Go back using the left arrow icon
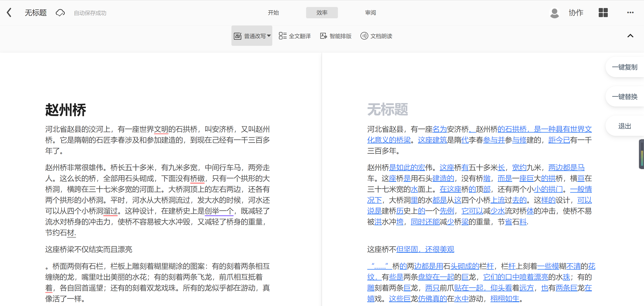Screen dimensions: 644x306 (x=9, y=12)
